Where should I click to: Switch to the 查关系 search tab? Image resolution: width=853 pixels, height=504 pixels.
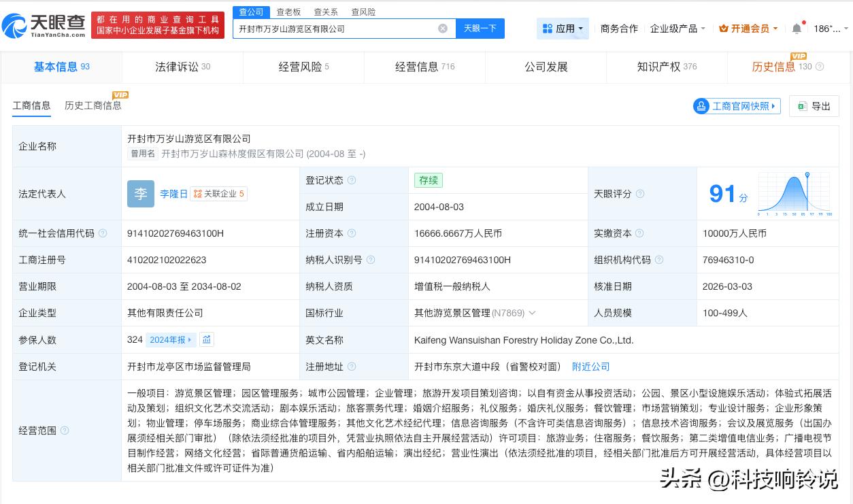coord(326,12)
